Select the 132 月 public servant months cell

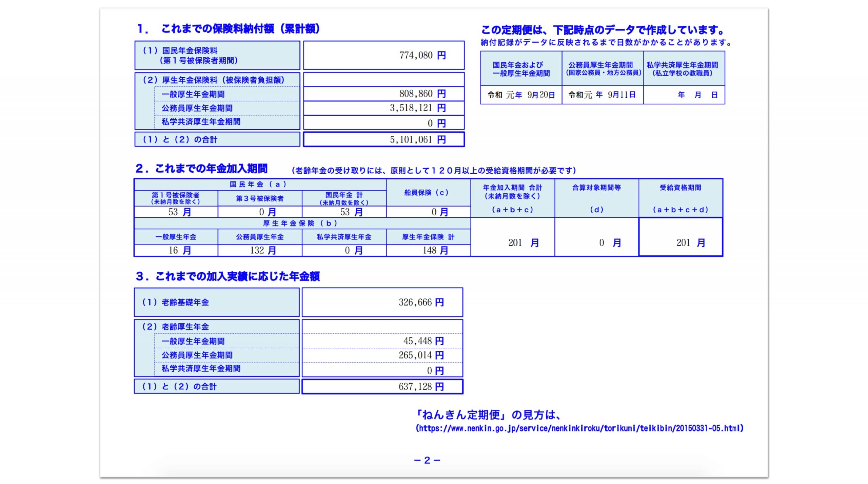(x=260, y=250)
